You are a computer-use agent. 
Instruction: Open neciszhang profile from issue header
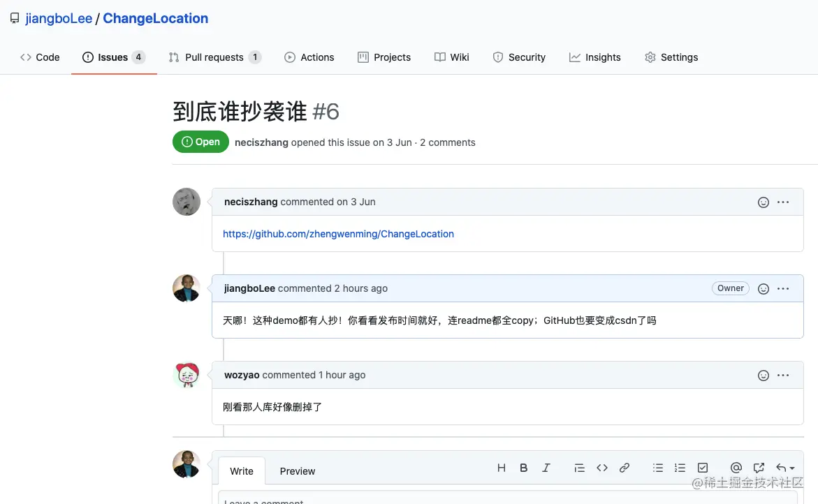click(x=261, y=142)
